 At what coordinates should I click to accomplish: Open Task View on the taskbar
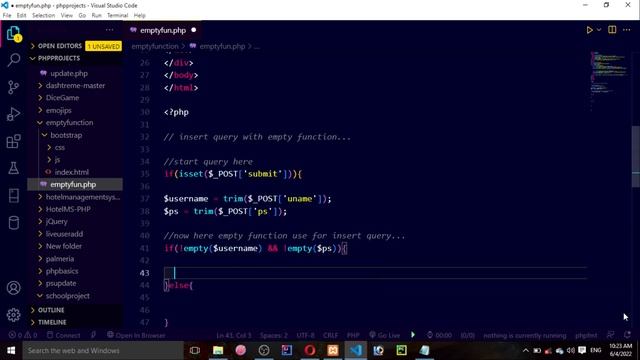tap(195, 351)
